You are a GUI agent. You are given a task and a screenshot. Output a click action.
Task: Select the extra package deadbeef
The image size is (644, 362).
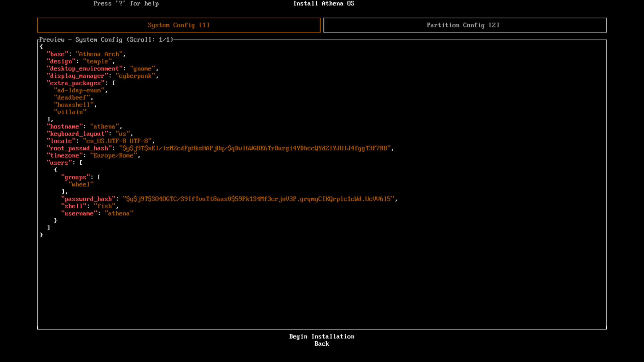(x=72, y=98)
